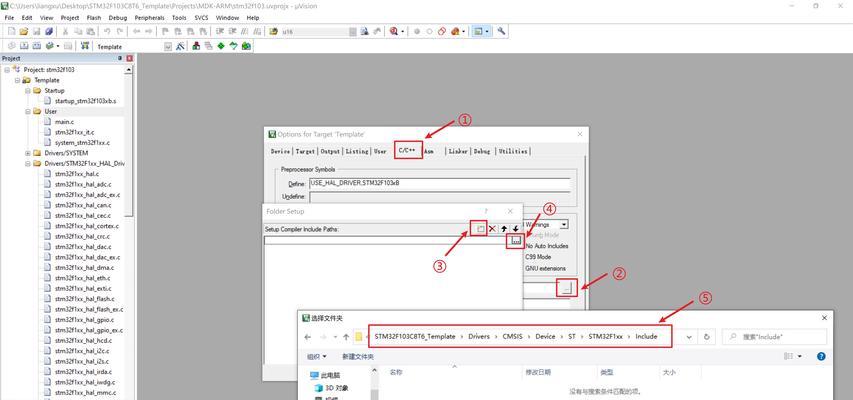Click the Rebuild all target files icon
The width and height of the screenshot is (853, 400).
[36, 46]
